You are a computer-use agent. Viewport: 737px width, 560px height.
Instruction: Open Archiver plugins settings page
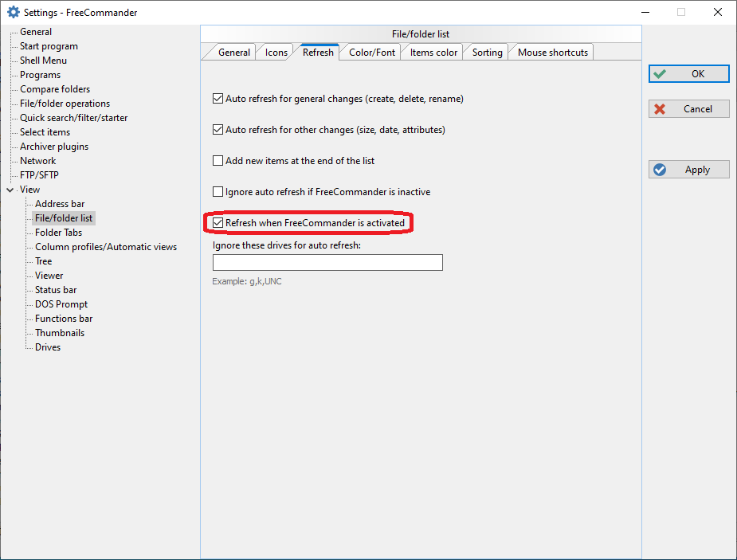[x=54, y=147]
